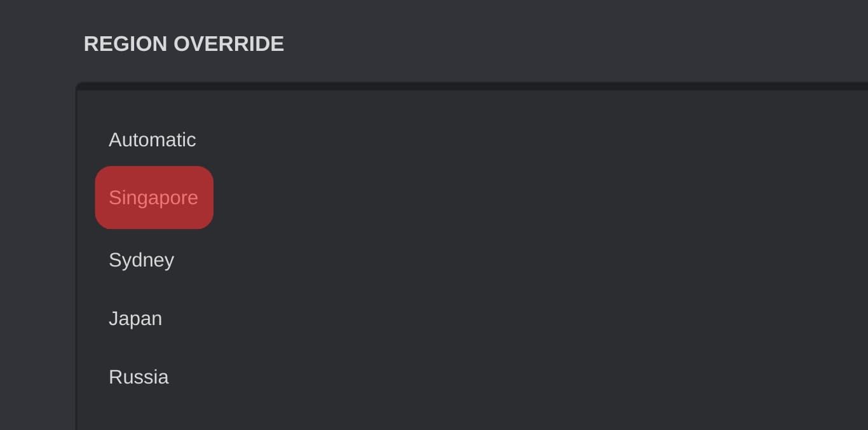
Task: Choose Russia from the region options
Action: tap(139, 377)
